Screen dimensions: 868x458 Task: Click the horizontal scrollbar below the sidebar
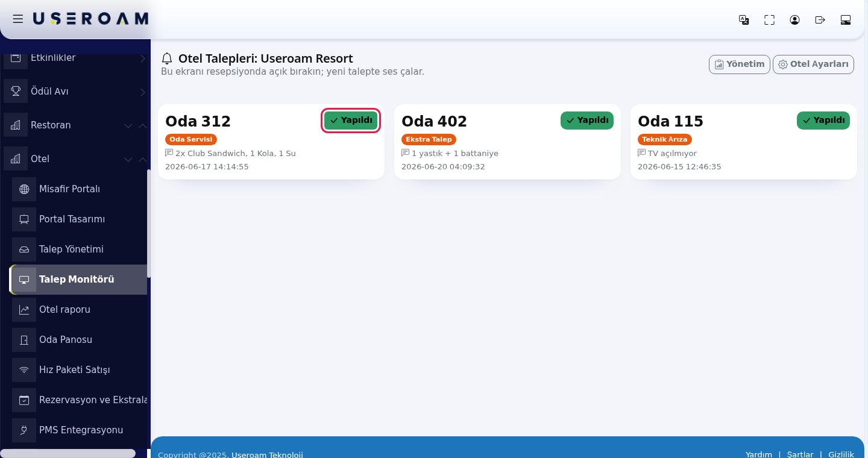(x=68, y=453)
